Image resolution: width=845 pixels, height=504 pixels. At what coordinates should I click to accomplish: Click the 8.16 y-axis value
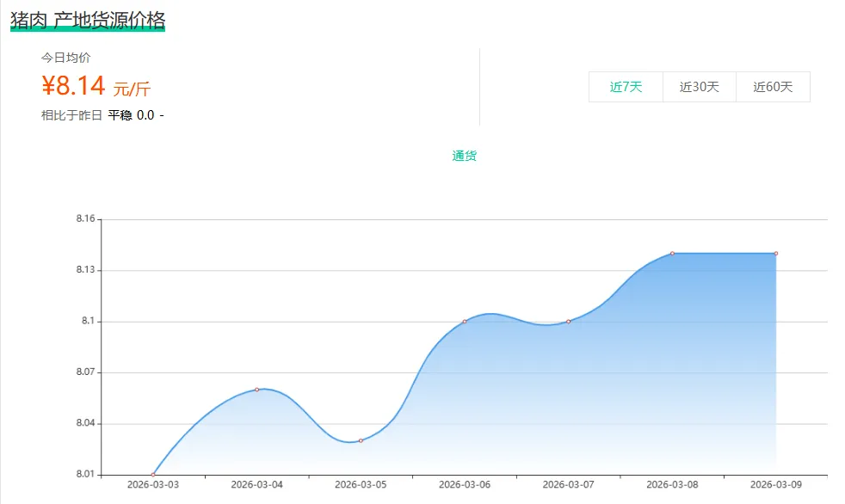pyautogui.click(x=85, y=218)
